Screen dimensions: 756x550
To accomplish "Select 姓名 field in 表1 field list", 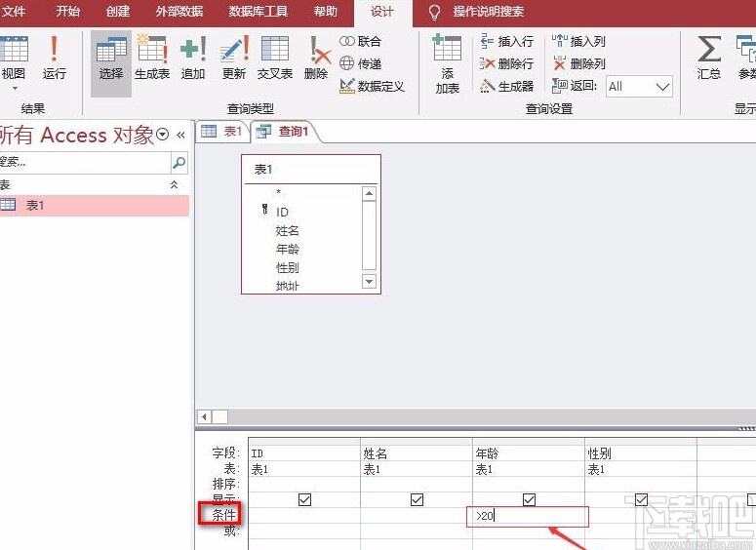I will 288,231.
